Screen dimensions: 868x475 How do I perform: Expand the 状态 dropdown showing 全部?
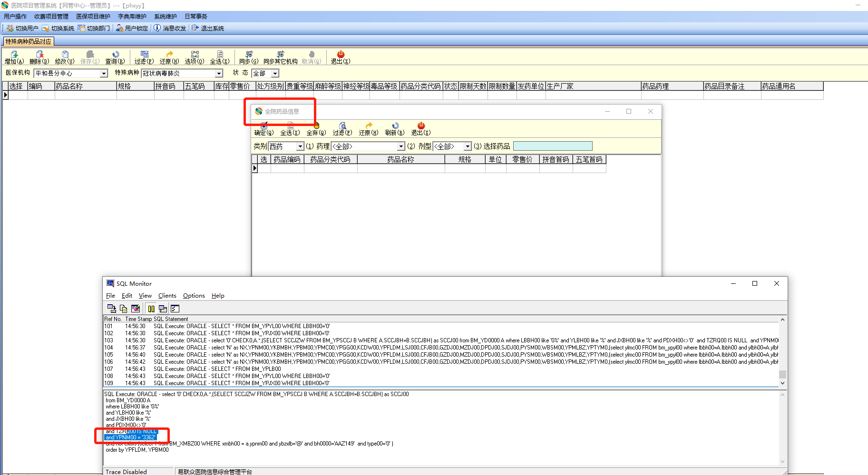275,74
